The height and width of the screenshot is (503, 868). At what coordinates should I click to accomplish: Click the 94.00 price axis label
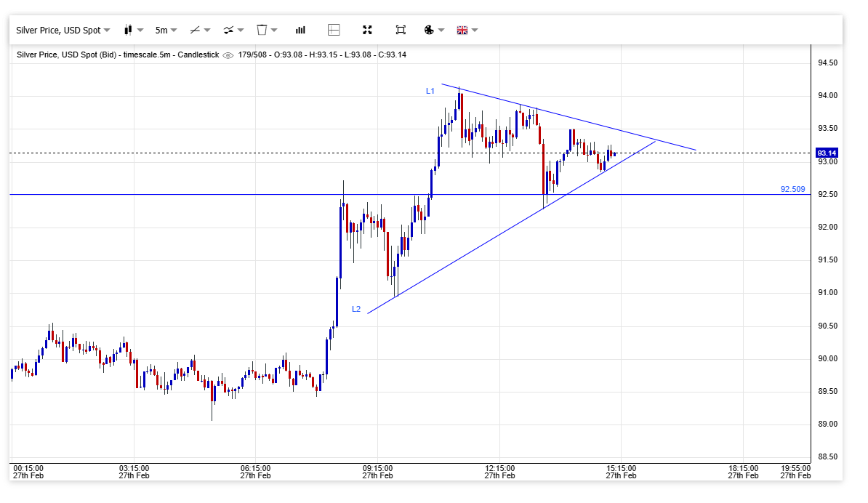click(827, 96)
